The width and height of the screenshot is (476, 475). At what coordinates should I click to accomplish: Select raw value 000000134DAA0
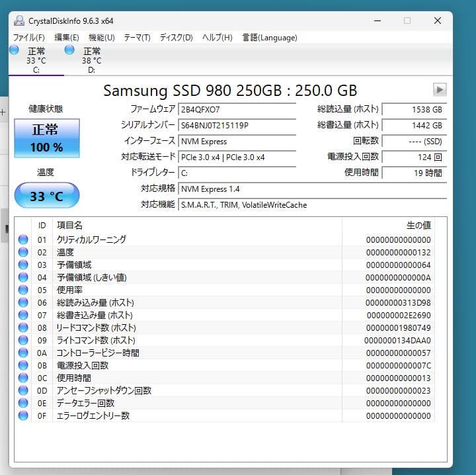pos(398,340)
